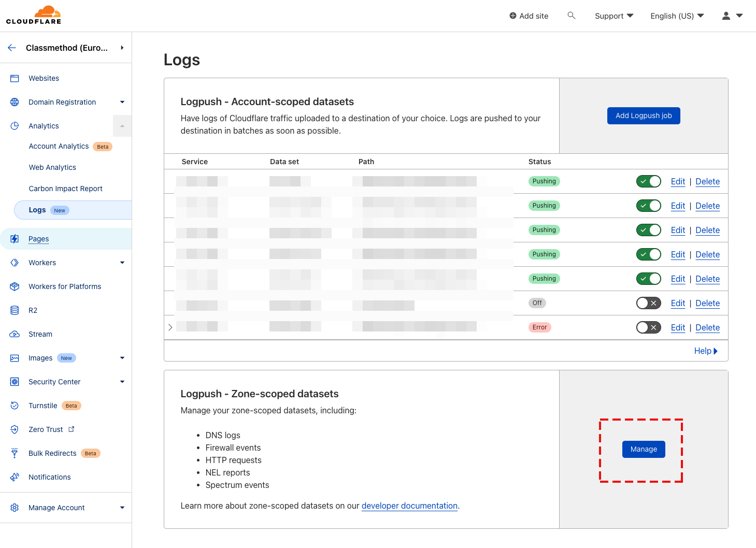Enable the Logpush job marked Off

coord(648,302)
